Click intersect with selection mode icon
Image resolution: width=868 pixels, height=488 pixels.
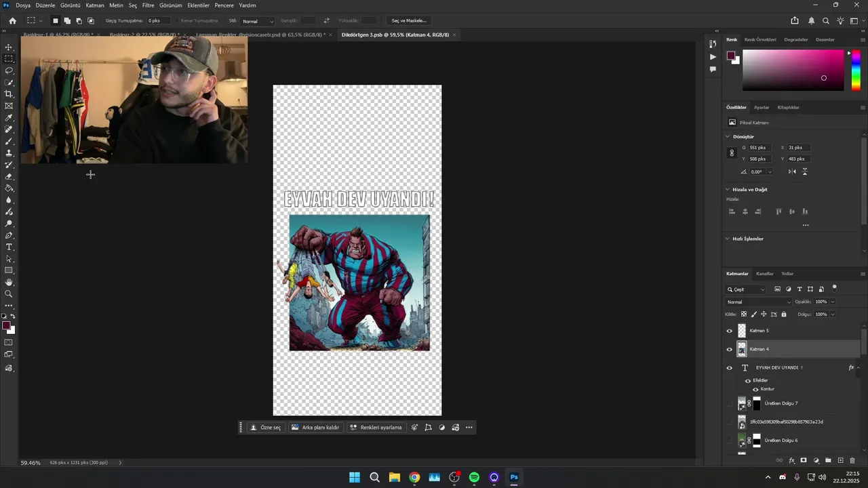(91, 20)
